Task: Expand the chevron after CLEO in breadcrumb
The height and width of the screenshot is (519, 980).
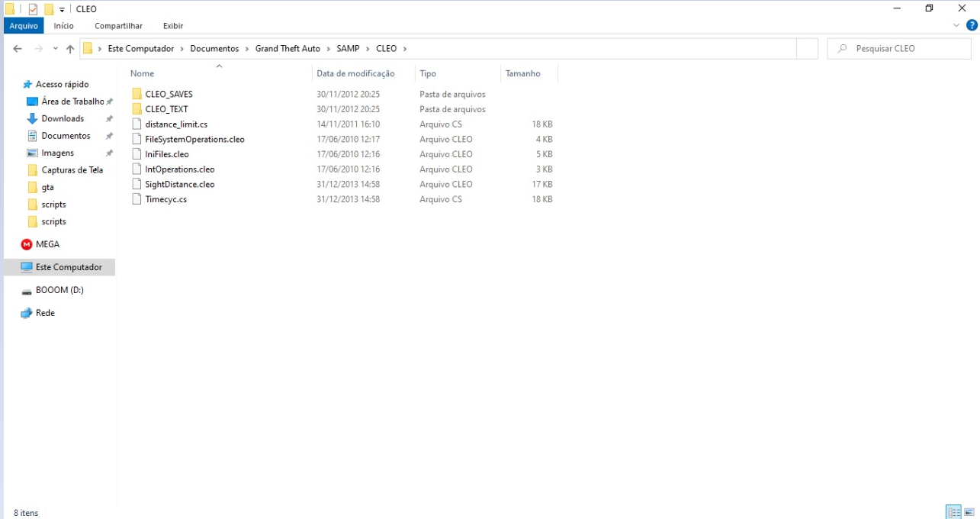Action: click(405, 48)
